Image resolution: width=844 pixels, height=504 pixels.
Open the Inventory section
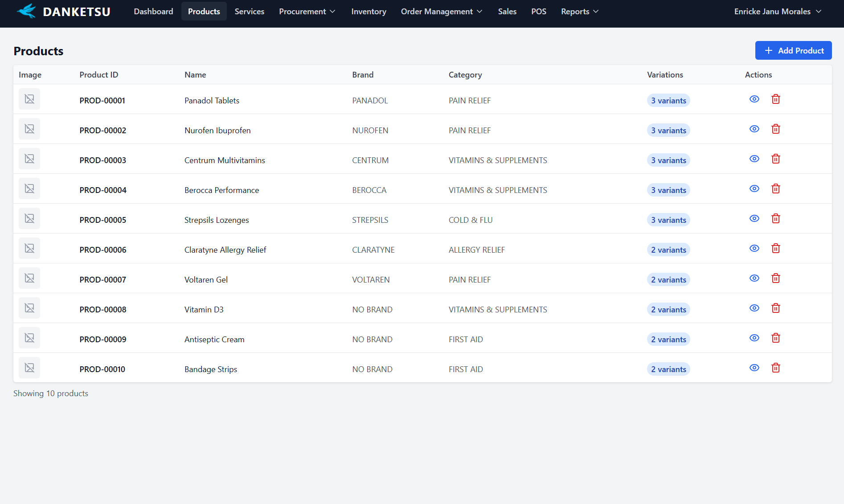click(369, 12)
